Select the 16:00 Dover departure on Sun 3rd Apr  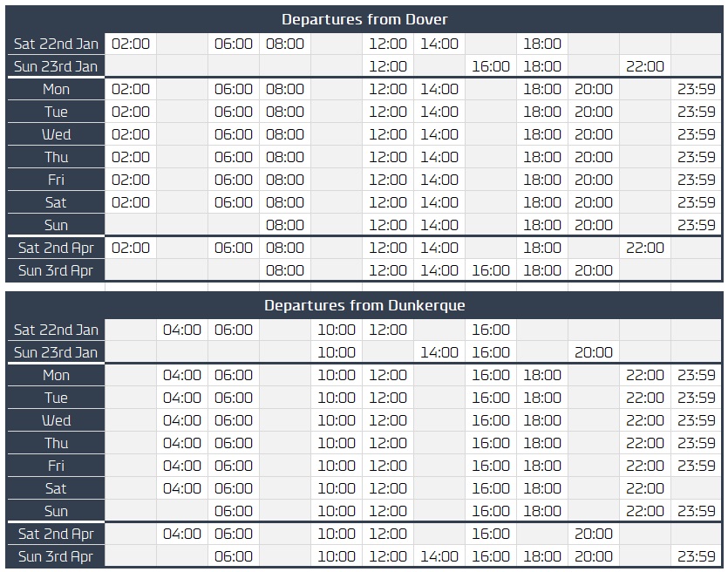coord(491,270)
